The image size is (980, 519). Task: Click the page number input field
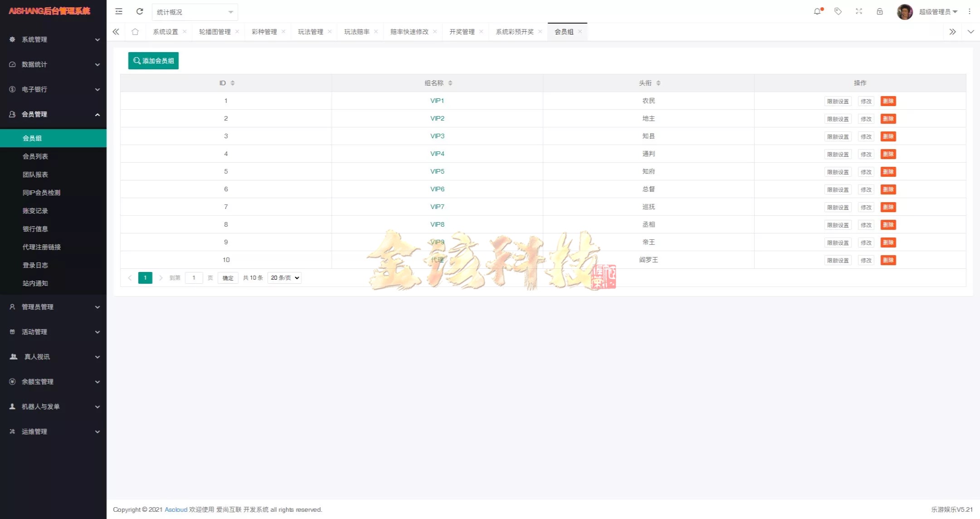tap(194, 277)
